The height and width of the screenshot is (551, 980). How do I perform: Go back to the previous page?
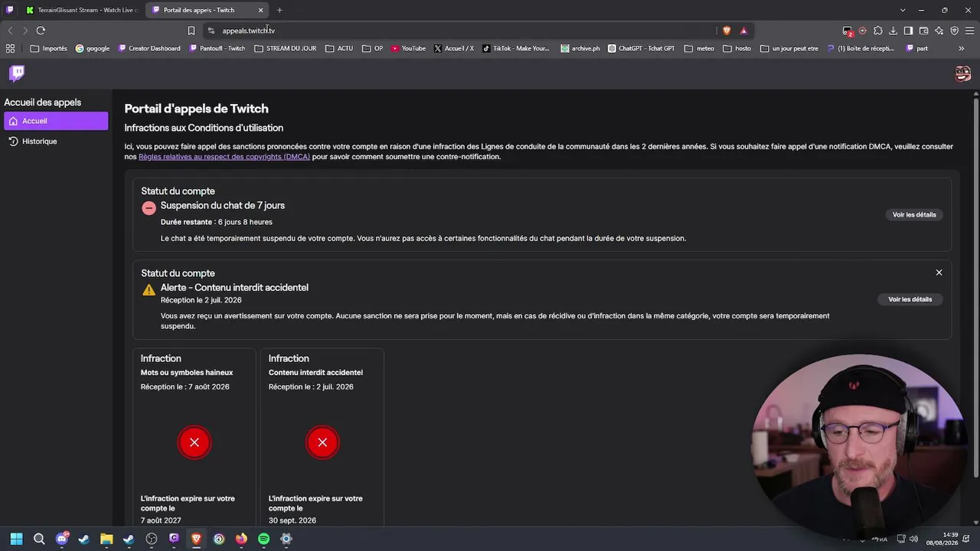10,31
